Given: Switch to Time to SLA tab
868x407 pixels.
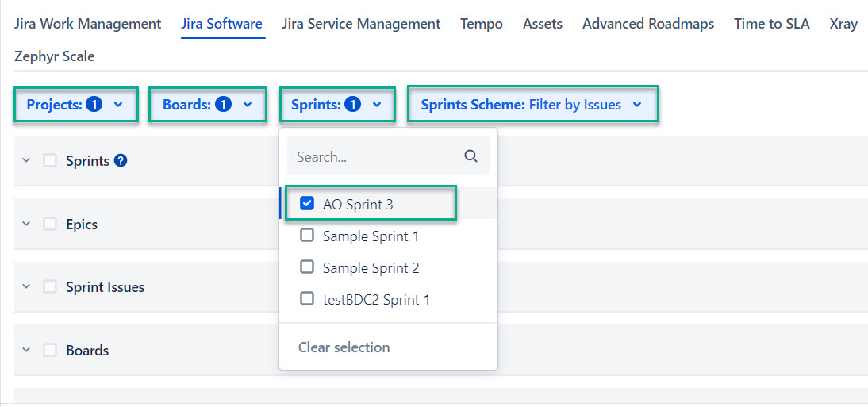Looking at the screenshot, I should (x=772, y=24).
